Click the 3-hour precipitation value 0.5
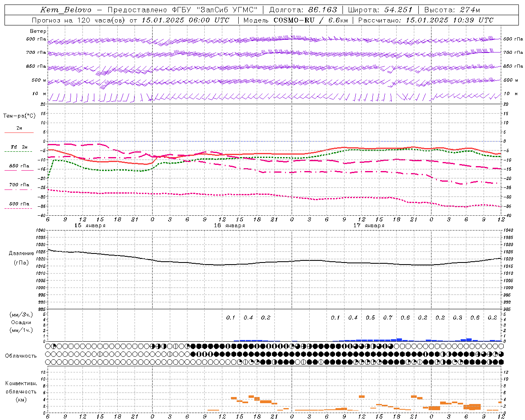 [x=370, y=317]
